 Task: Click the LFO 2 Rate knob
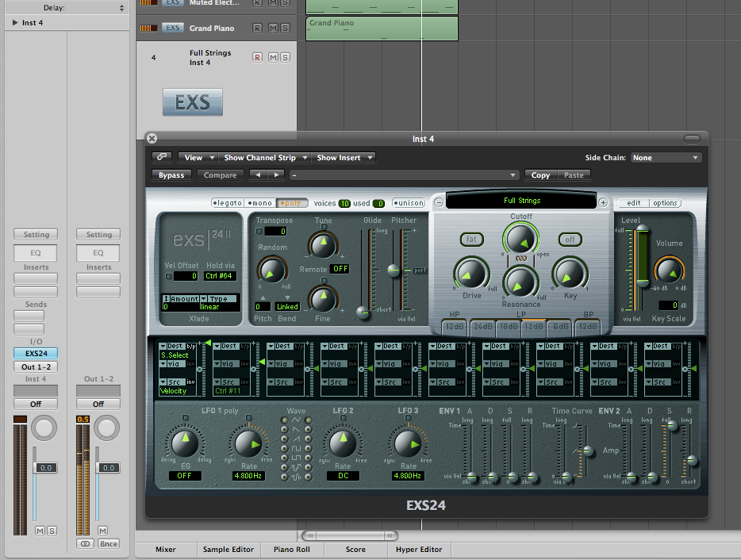click(x=343, y=443)
